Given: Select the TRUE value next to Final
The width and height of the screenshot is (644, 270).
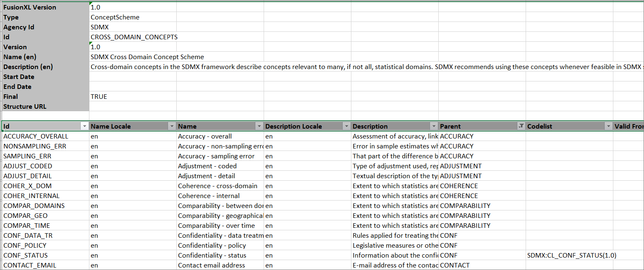Looking at the screenshot, I should tap(99, 97).
